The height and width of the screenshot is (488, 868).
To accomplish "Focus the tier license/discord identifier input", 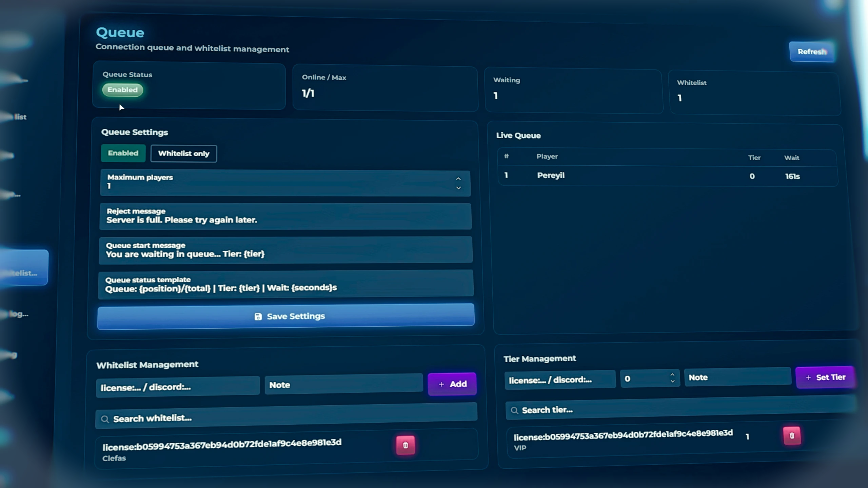I will 560,380.
